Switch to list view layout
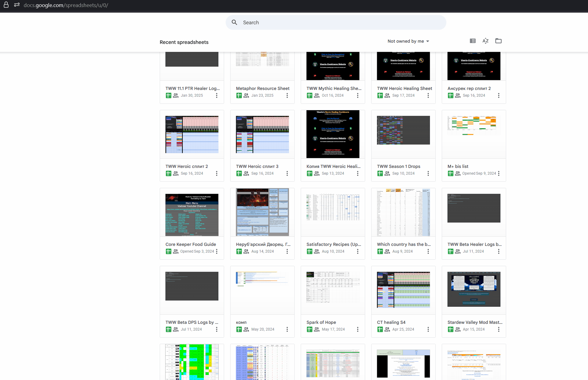Viewport: 588px width, 380px height. point(472,41)
